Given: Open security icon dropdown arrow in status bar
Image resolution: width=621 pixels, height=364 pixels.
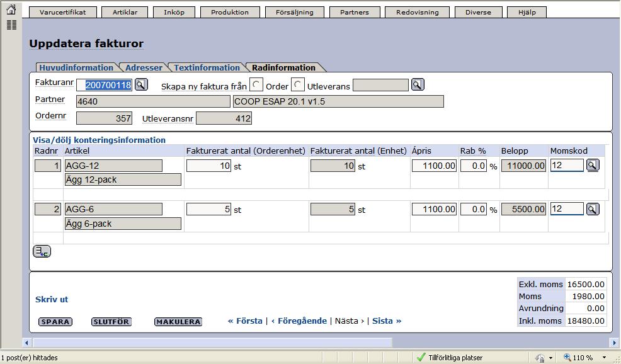Looking at the screenshot, I should click(x=550, y=358).
